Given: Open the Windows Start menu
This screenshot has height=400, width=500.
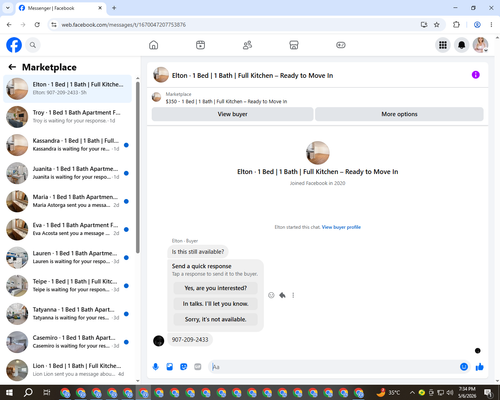Looking at the screenshot, I should coord(9,392).
